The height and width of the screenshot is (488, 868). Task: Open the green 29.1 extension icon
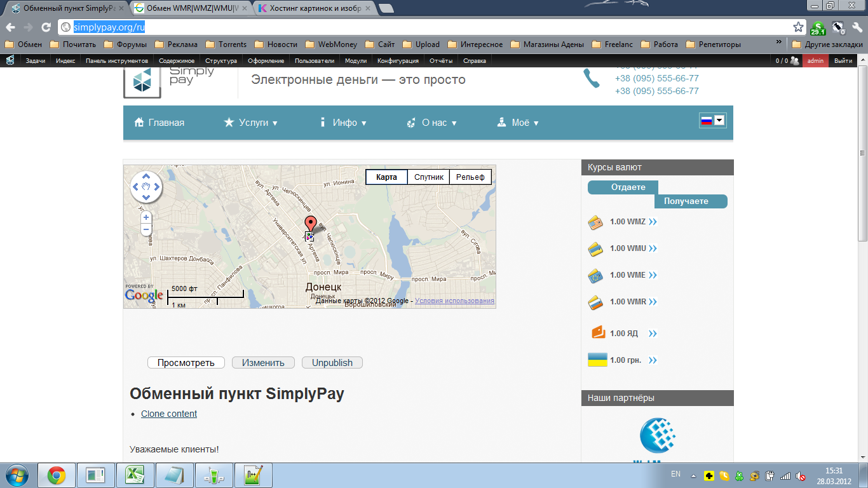818,27
